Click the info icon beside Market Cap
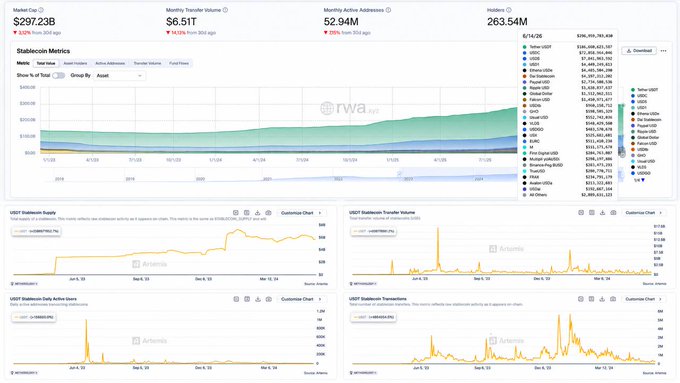 (41, 10)
